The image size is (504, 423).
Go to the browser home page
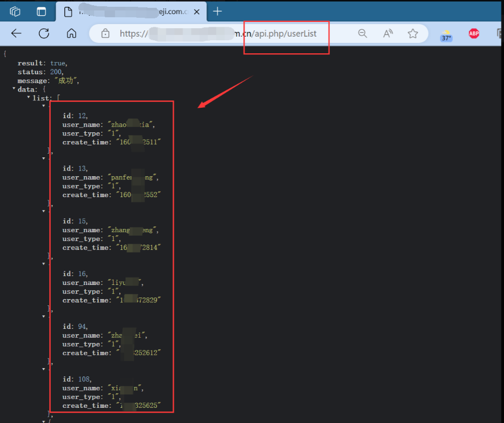(x=72, y=33)
